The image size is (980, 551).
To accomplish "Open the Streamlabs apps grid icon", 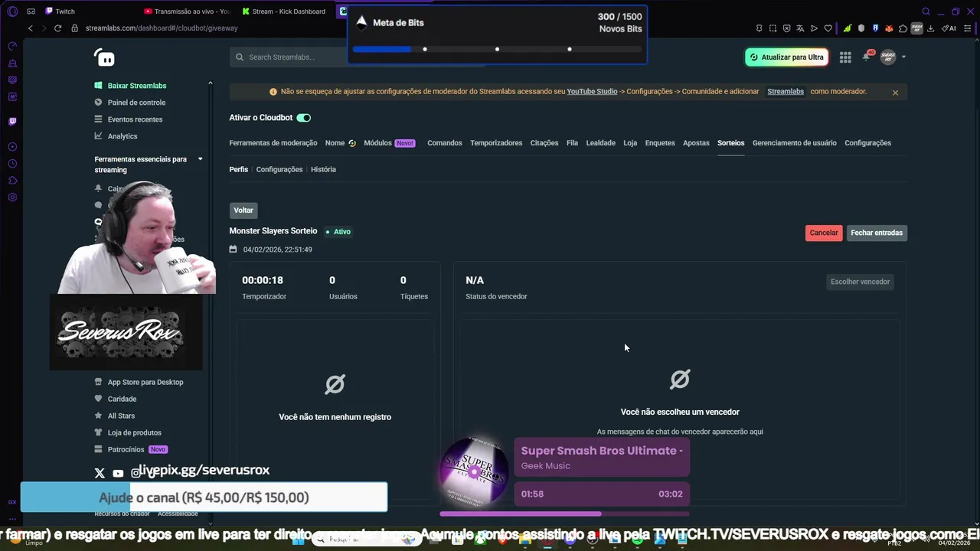I will pyautogui.click(x=845, y=57).
